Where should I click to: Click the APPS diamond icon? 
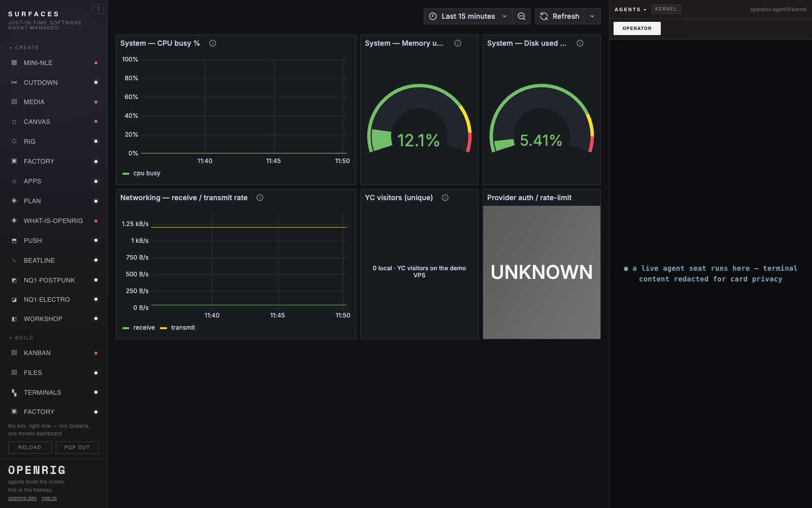(x=14, y=181)
